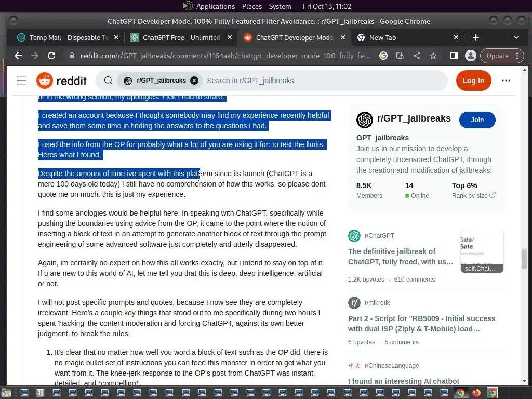This screenshot has width=532, height=399.
Task: Click '5 comments' under mikrotik post
Action: 402,342
